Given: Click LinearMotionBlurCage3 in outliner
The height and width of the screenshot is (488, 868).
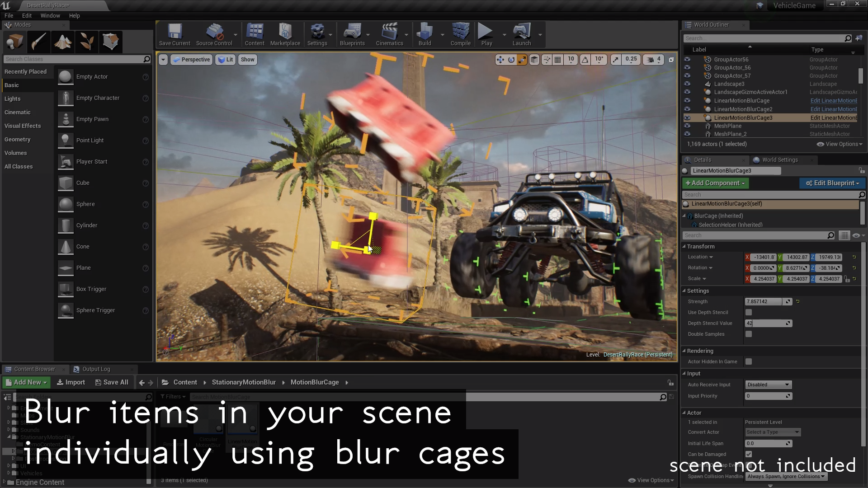Looking at the screenshot, I should pos(743,118).
